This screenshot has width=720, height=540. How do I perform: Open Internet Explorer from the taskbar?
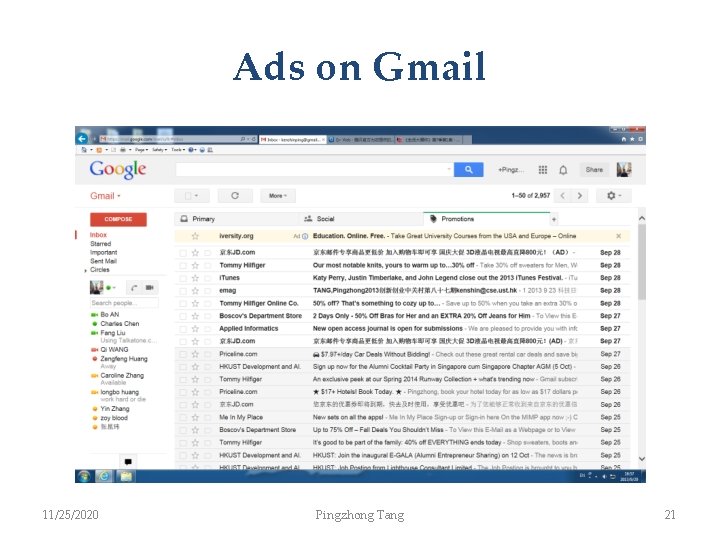(x=104, y=476)
